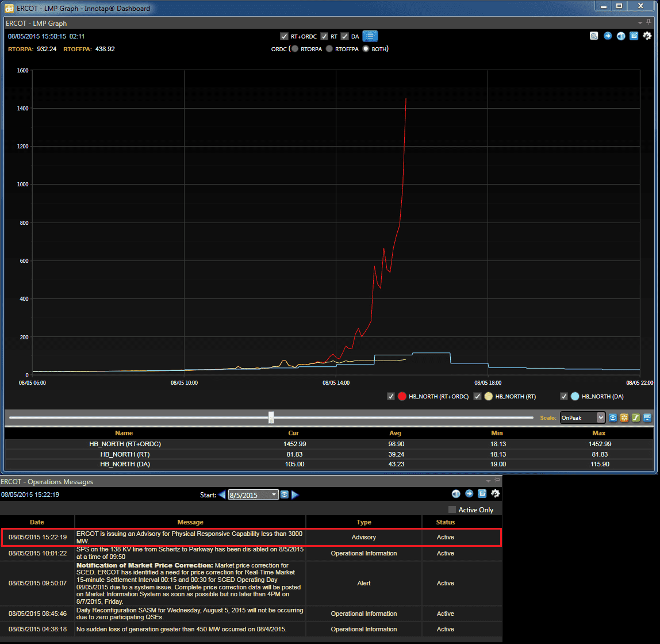
Task: Open the Start date 8/5/2015 dropdown
Action: coord(254,494)
